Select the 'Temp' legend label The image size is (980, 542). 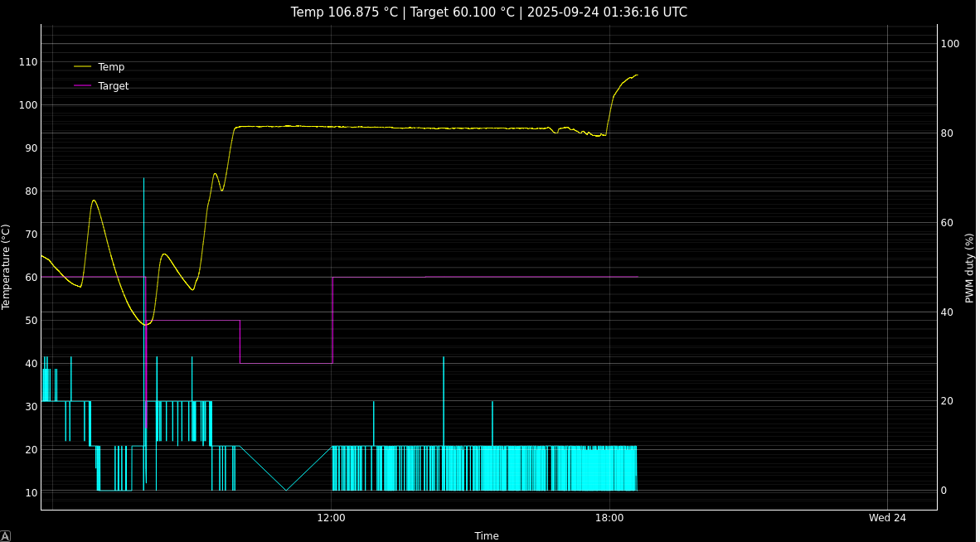[x=111, y=66]
